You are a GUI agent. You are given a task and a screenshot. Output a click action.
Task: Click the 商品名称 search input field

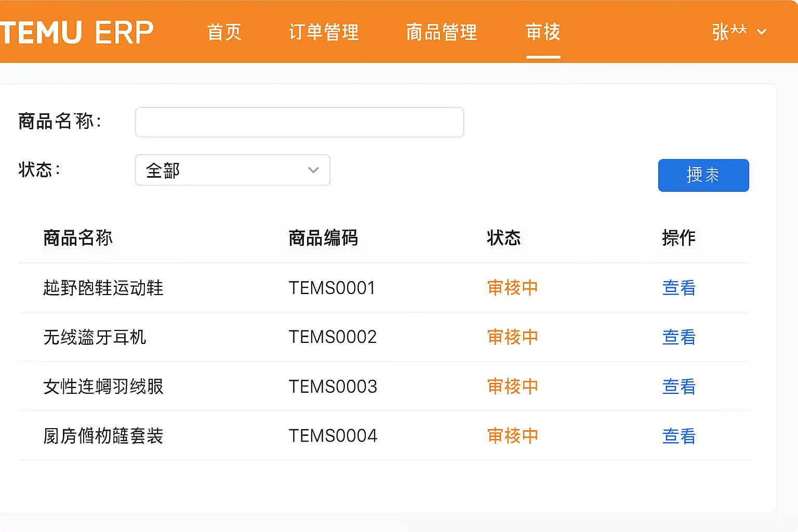(x=299, y=123)
